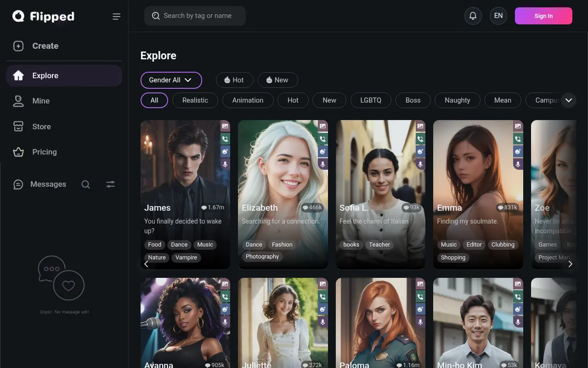The image size is (588, 368).
Task: Toggle the Hot filter button
Action: point(234,80)
